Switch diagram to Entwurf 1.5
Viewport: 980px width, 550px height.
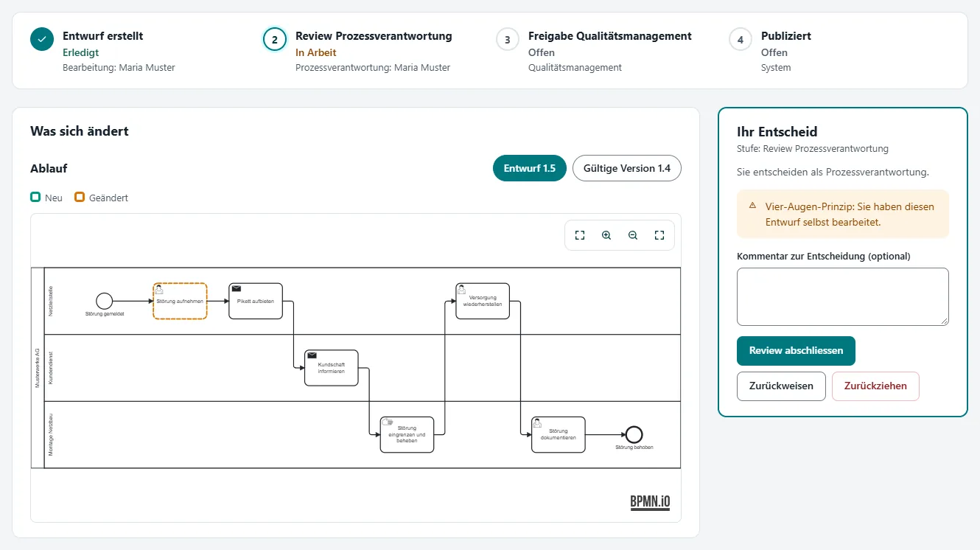(x=530, y=168)
